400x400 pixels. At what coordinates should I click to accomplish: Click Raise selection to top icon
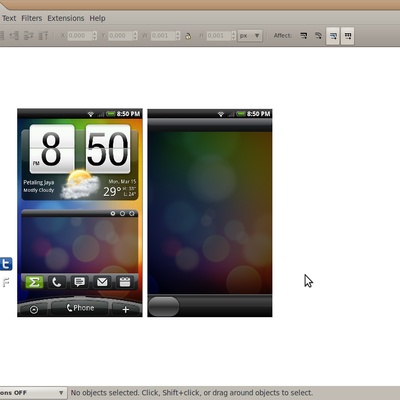pyautogui.click(x=43, y=35)
